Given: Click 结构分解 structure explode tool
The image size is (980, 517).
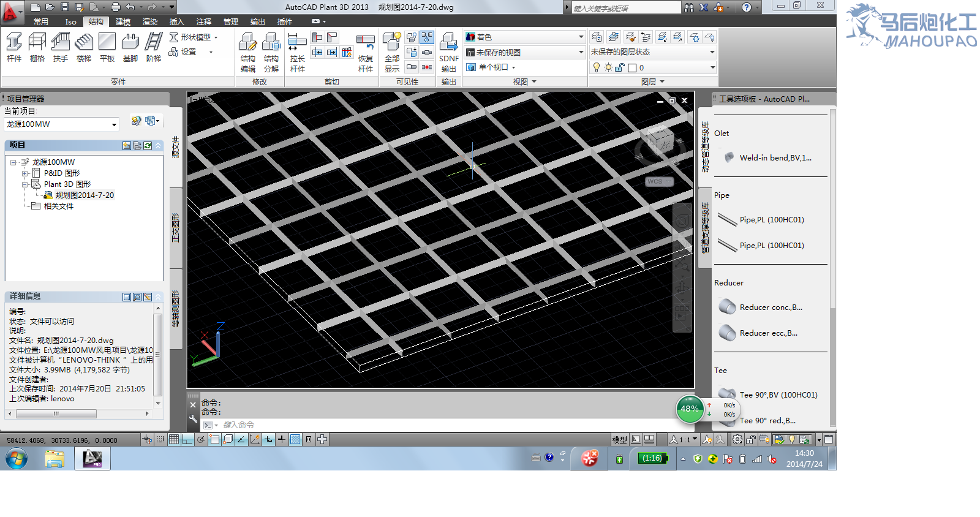Looking at the screenshot, I should tap(271, 53).
